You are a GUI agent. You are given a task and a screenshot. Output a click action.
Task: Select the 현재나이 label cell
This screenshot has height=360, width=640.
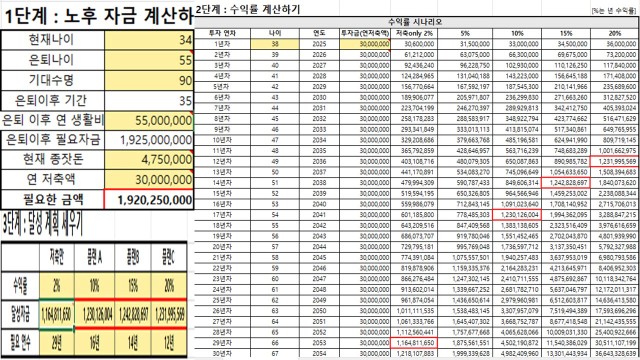(53, 40)
